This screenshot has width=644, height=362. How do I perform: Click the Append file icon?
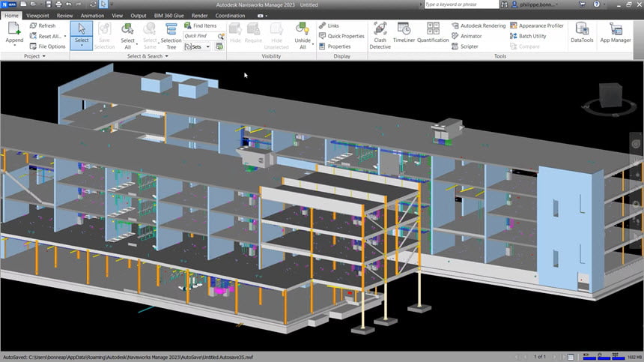tap(14, 29)
